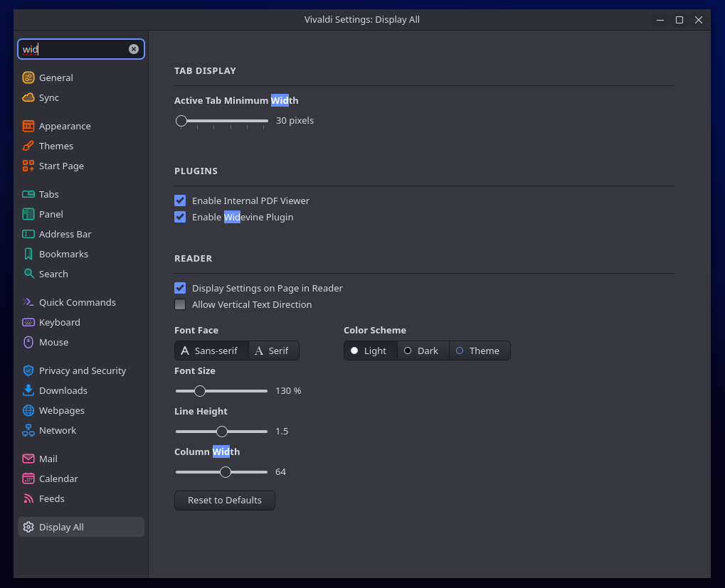
Task: Click Reset to Defaults button
Action: [225, 501]
